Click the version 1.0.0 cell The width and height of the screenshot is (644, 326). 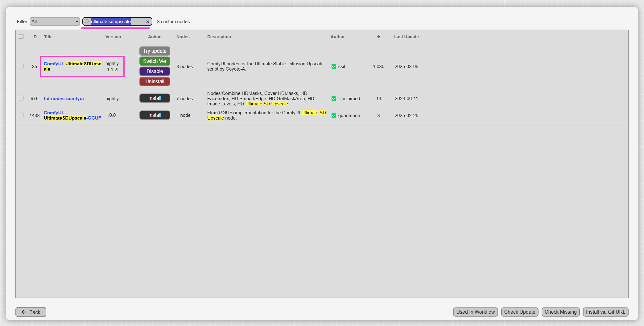(x=111, y=115)
